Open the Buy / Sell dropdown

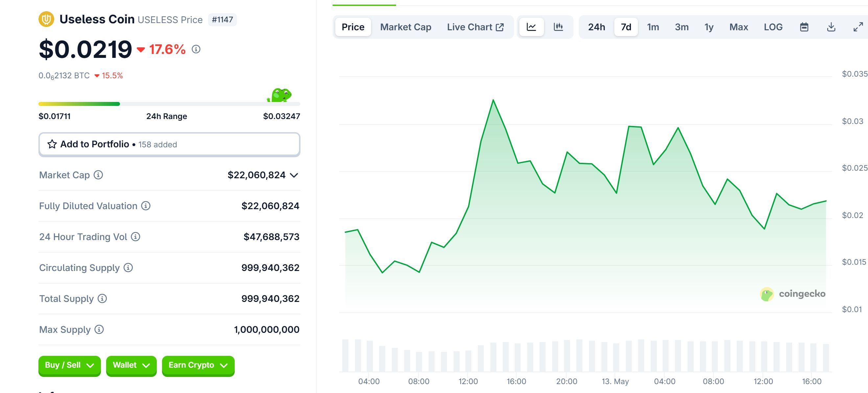pyautogui.click(x=69, y=365)
